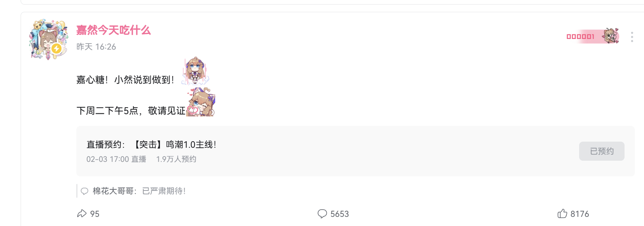Open the 已严肃期待! comment preview
Image resolution: width=644 pixels, height=226 pixels.
(164, 191)
